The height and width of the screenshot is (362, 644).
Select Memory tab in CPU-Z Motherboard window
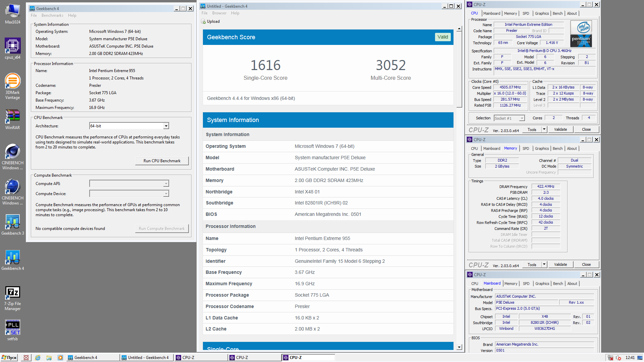click(x=511, y=284)
